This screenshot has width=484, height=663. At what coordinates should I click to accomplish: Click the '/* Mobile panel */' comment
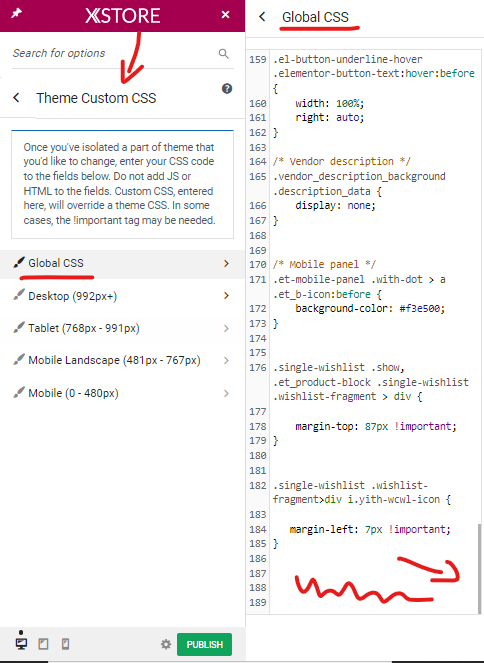click(x=324, y=265)
